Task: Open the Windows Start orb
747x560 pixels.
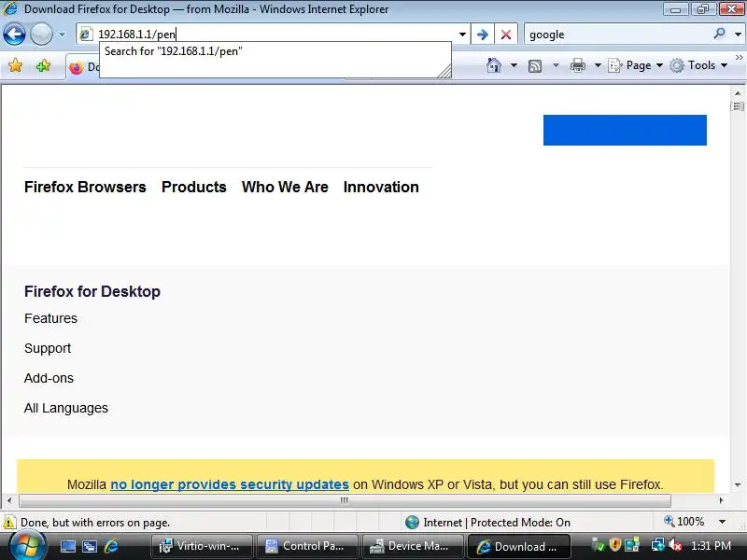Action: pyautogui.click(x=27, y=545)
